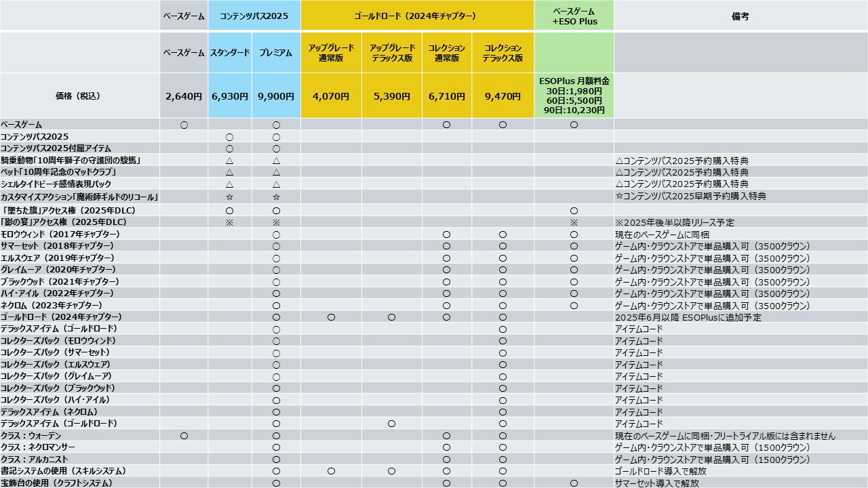Image resolution: width=868 pixels, height=488 pixels.
Task: Click the "コレクションデラックス版" header cell
Action: click(x=502, y=52)
